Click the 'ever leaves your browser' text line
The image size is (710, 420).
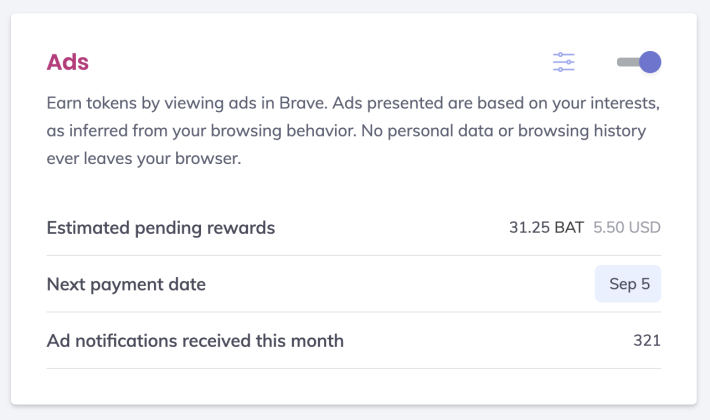pyautogui.click(x=144, y=158)
